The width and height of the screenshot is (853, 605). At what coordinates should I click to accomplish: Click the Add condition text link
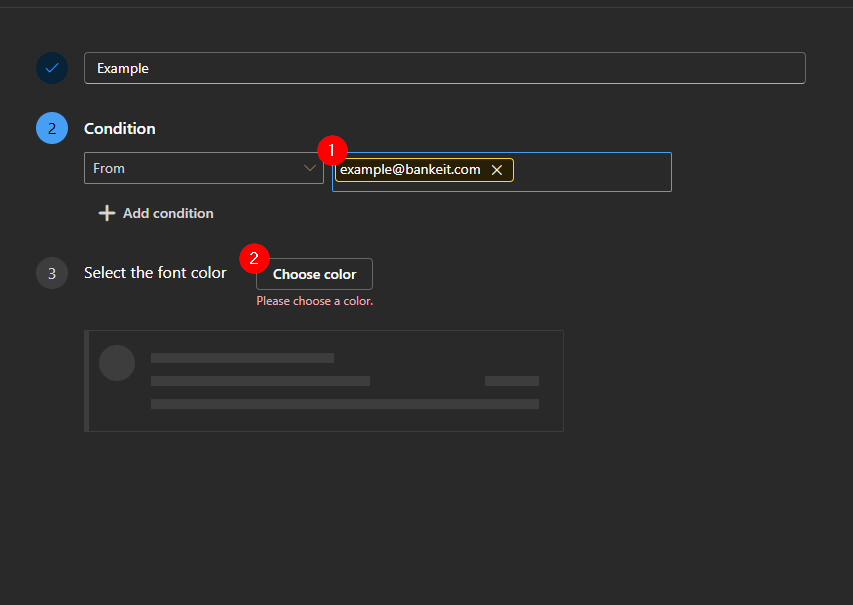168,213
